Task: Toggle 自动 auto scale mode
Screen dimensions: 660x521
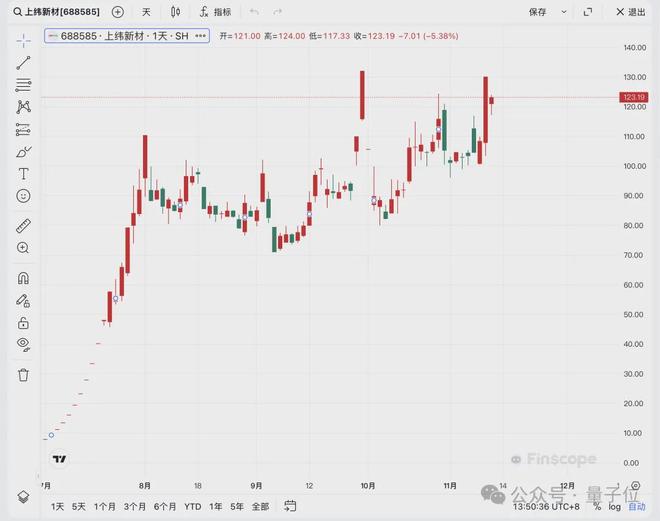Action: (x=637, y=507)
